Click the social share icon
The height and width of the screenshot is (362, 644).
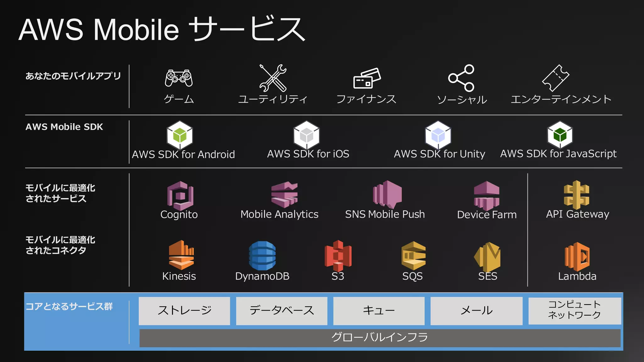click(461, 78)
